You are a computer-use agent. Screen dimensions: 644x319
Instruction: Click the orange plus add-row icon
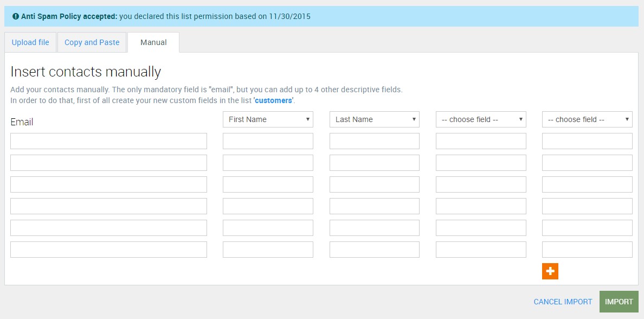coord(550,271)
